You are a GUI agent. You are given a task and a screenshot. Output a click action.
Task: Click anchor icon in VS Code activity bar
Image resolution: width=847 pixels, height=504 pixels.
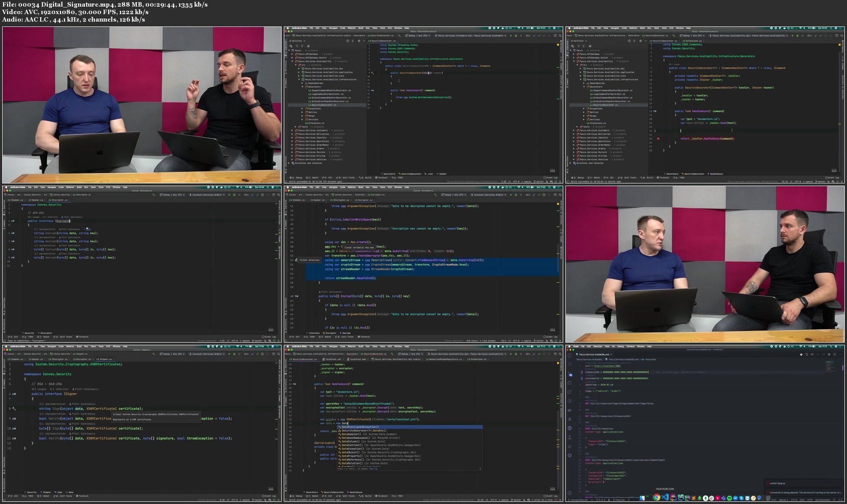click(x=570, y=437)
